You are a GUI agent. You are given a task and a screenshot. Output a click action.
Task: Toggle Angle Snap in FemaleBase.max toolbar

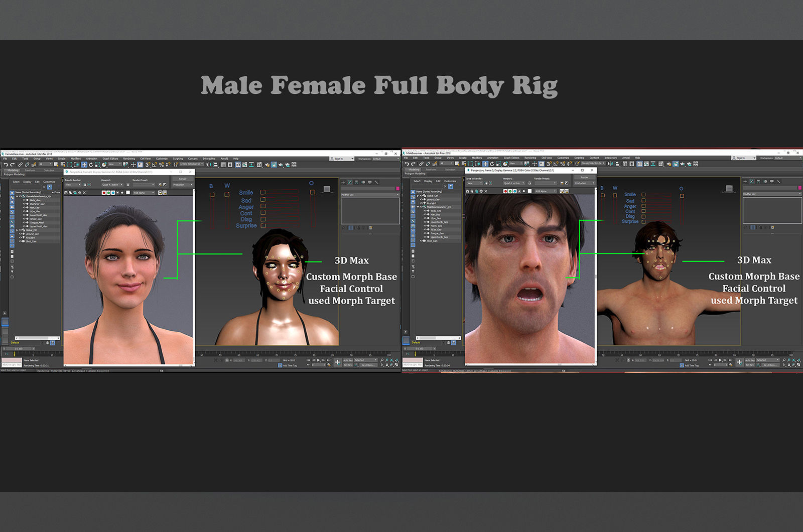pos(155,165)
